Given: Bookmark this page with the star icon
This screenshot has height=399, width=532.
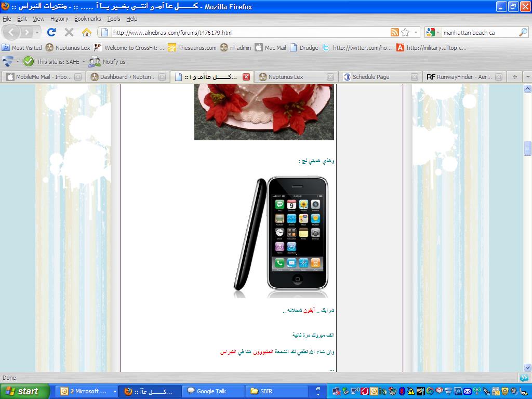Looking at the screenshot, I should point(405,32).
